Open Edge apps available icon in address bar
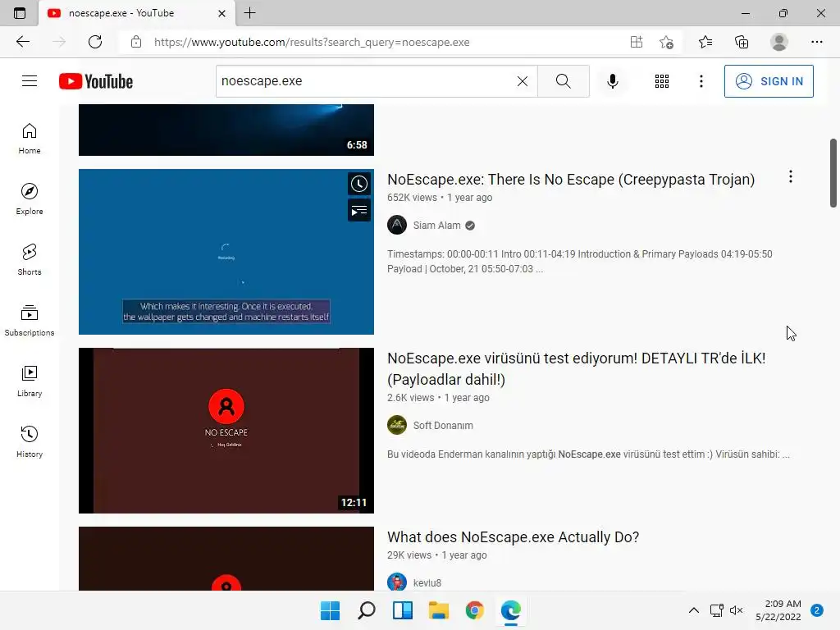Screen dimensions: 840x630 636,42
